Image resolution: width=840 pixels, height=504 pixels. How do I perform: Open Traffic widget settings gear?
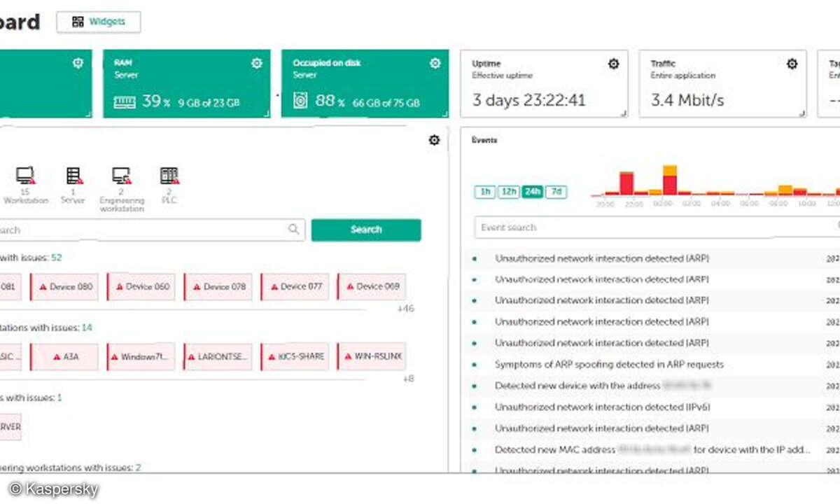792,64
